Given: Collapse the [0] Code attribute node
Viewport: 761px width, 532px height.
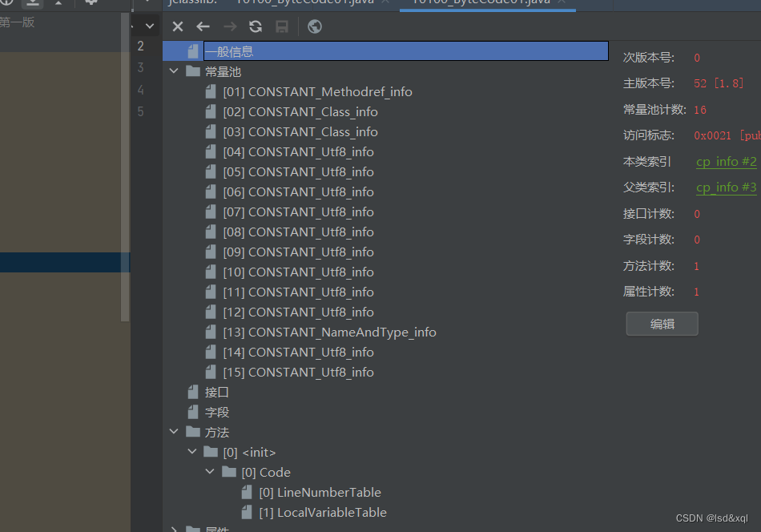Looking at the screenshot, I should (x=210, y=472).
